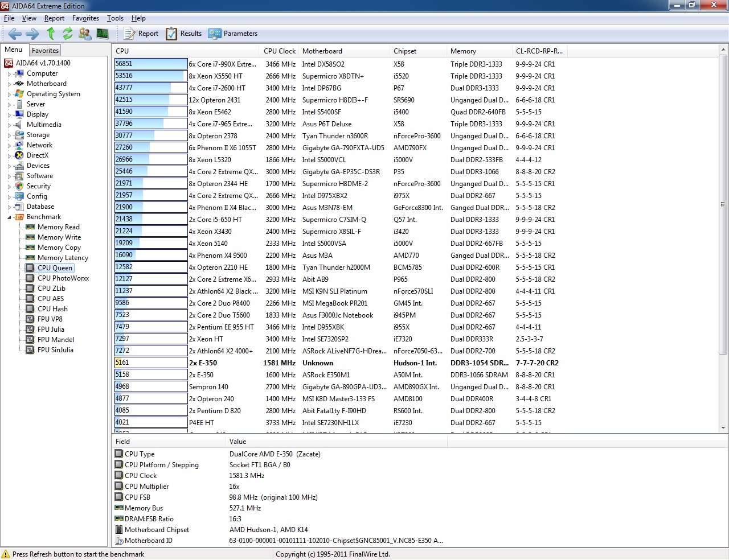Expand the Database tree node
729x560 pixels.
point(9,207)
